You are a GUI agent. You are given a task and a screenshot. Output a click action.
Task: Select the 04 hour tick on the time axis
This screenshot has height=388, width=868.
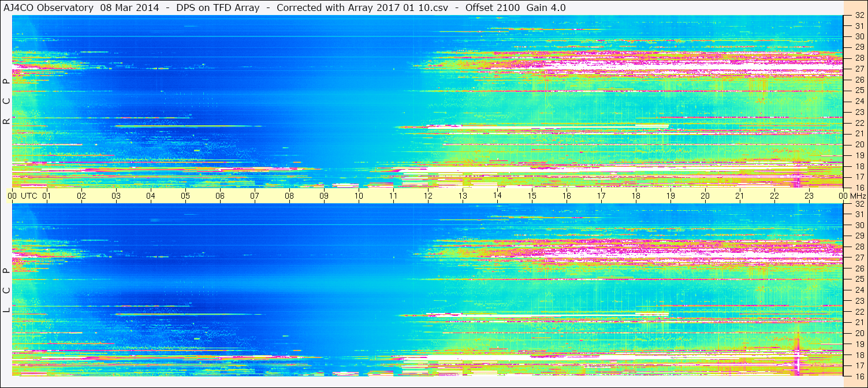pos(151,196)
